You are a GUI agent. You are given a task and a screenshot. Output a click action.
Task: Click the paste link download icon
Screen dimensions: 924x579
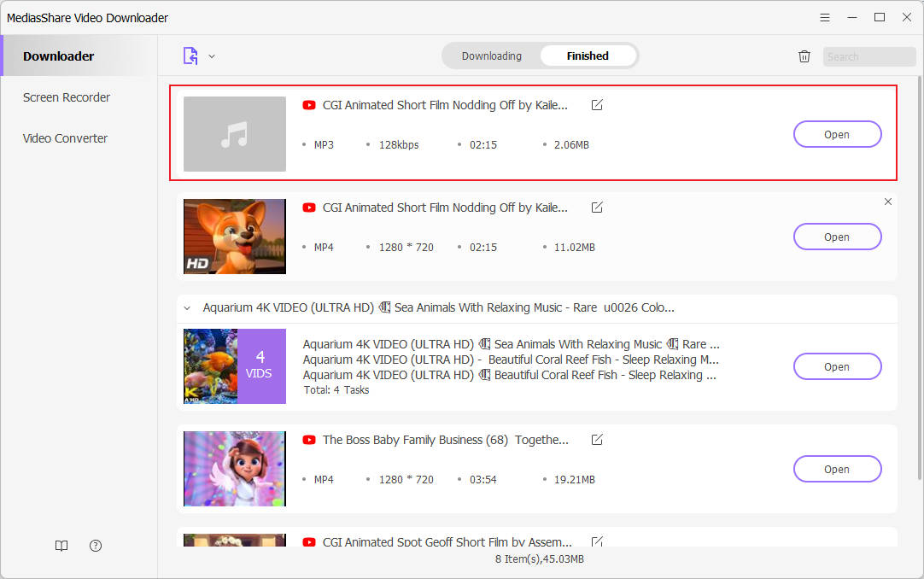[190, 55]
